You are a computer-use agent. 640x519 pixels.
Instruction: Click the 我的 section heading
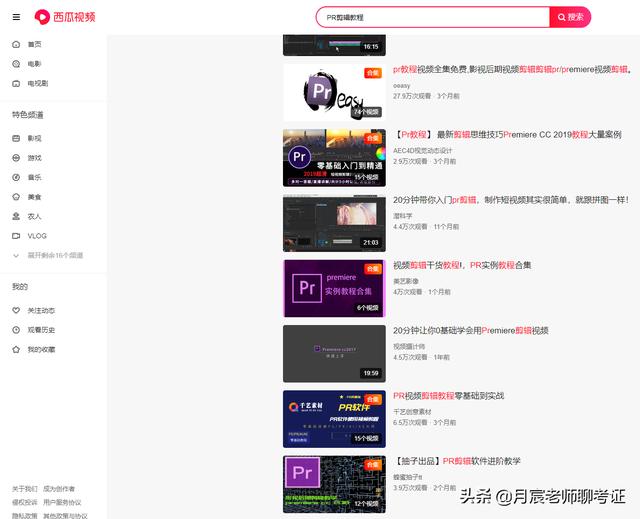(x=20, y=287)
